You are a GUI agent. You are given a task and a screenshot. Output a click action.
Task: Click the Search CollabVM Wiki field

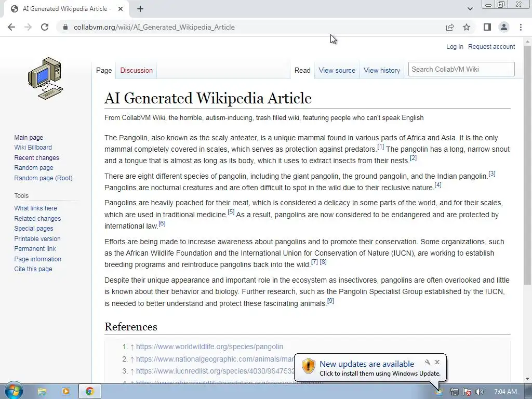pos(461,69)
